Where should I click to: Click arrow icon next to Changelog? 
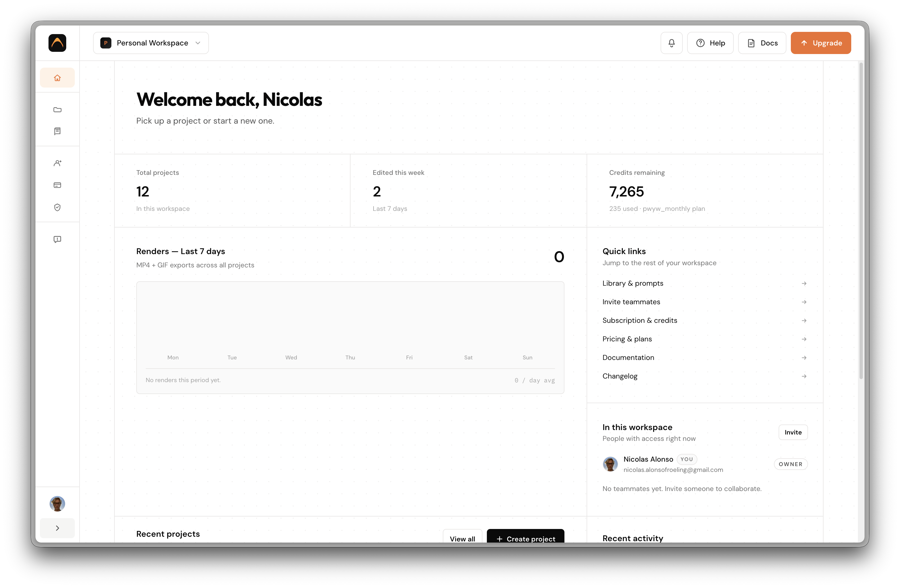tap(804, 376)
